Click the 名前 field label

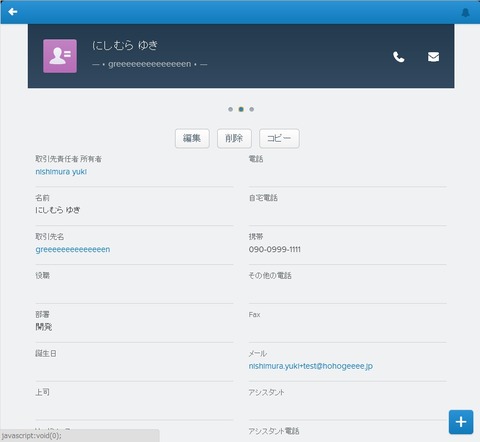[42, 198]
